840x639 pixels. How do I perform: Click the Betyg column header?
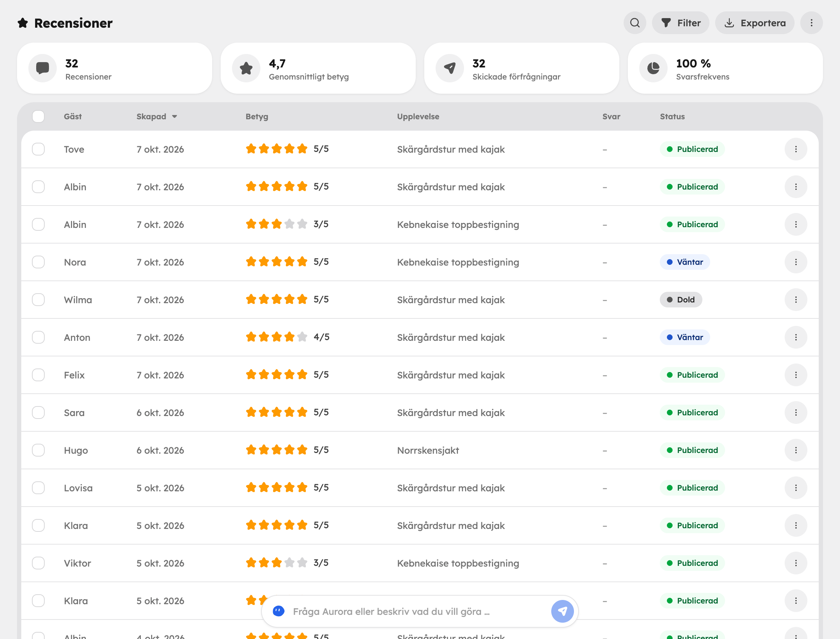pyautogui.click(x=257, y=117)
